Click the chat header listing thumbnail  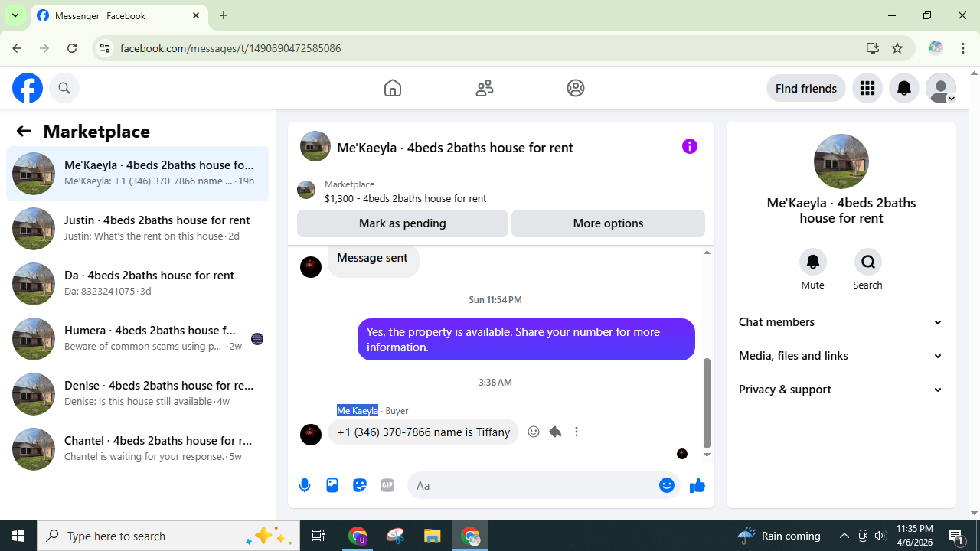click(x=315, y=146)
